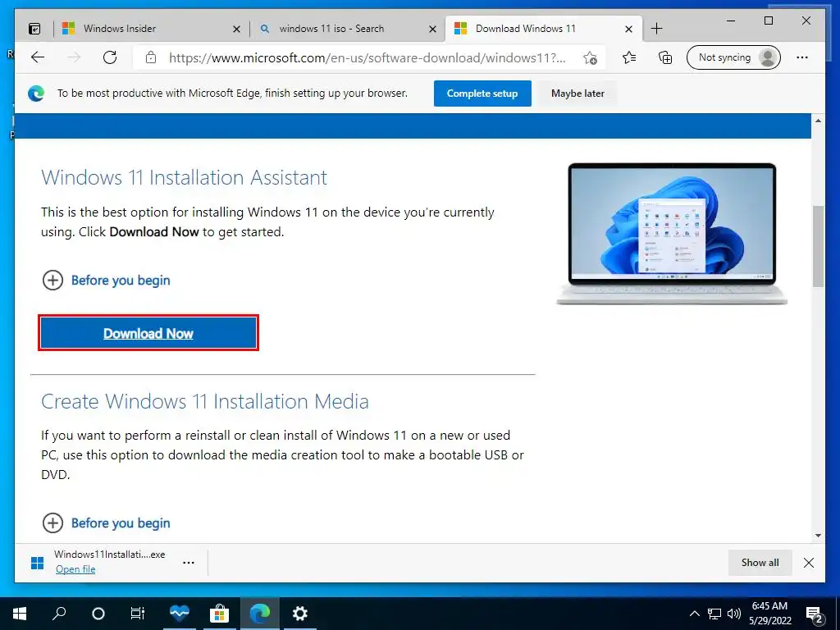The width and height of the screenshot is (840, 630).
Task: Expand Before you begin under Installation Media
Action: tap(106, 523)
